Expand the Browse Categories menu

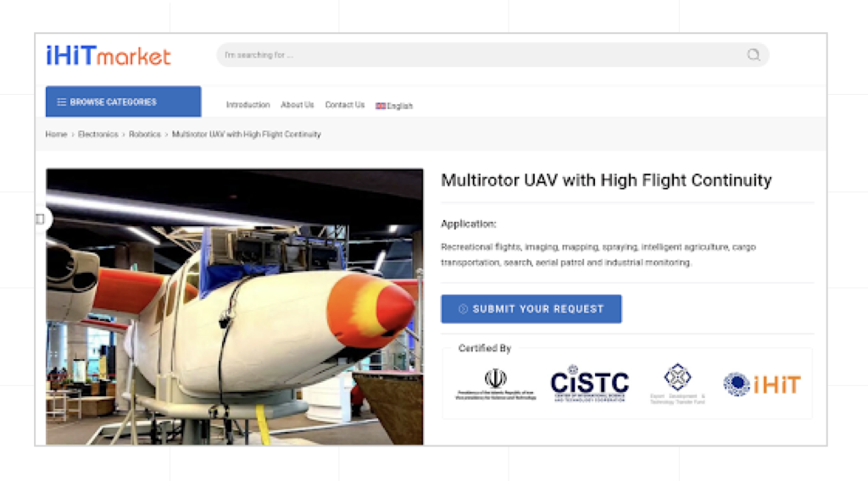coord(124,102)
